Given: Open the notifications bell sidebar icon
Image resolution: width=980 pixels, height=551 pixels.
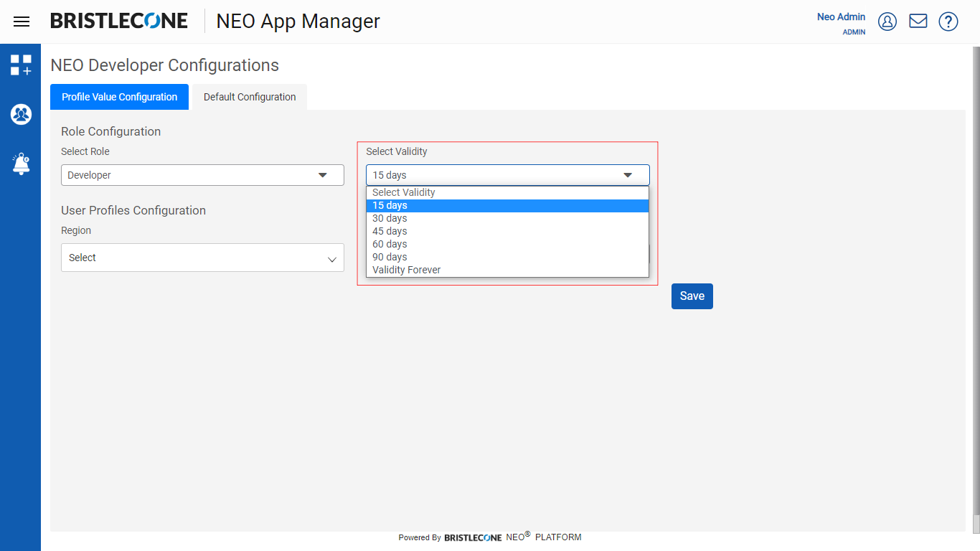Looking at the screenshot, I should point(21,164).
